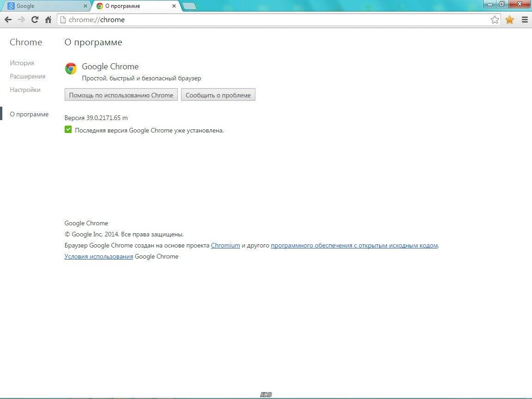
Task: Click Помощь по использованию Chrome button
Action: tap(121, 95)
